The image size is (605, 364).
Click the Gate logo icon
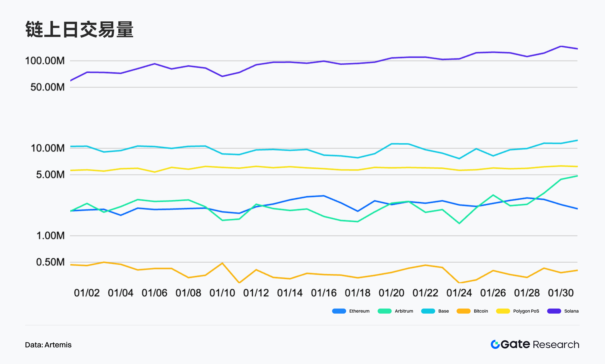click(x=495, y=344)
